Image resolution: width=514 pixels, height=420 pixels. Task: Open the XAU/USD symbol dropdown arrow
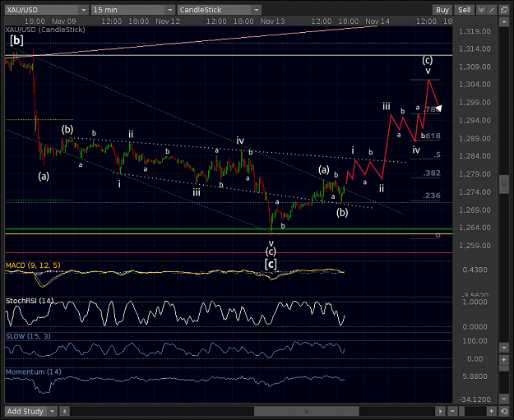pos(84,10)
